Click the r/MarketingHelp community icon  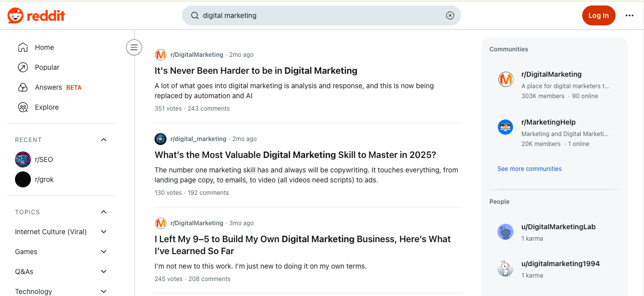(505, 127)
